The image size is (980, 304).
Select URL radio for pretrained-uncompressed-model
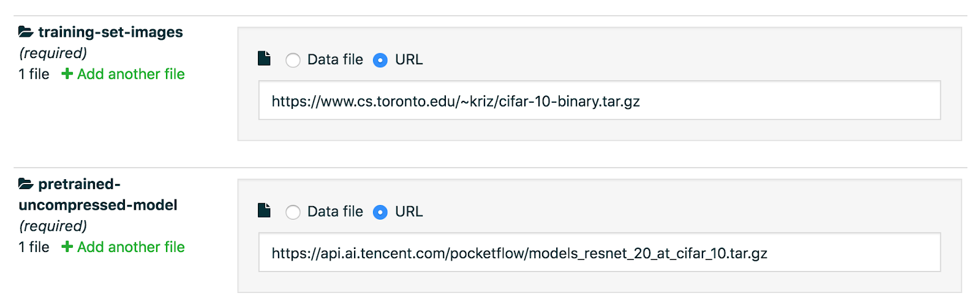[380, 212]
